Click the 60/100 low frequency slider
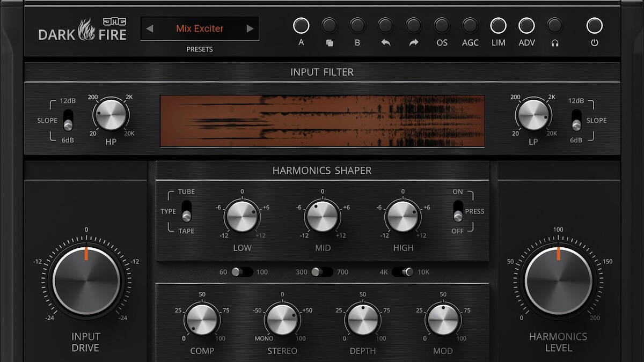Image resolution: width=644 pixels, height=362 pixels. pos(241,272)
